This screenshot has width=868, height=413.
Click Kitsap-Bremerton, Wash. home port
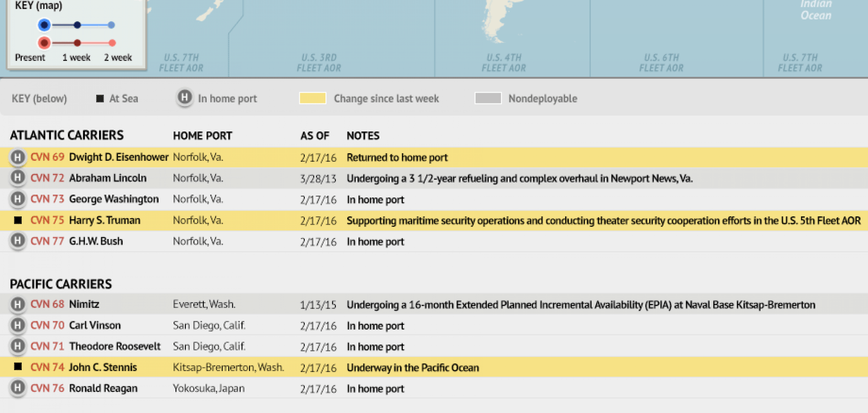click(228, 367)
